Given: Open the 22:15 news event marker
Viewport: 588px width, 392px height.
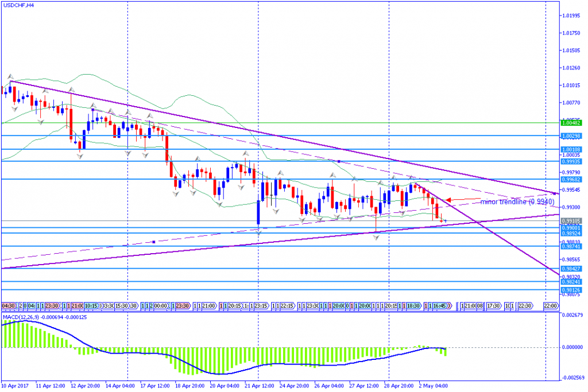Looking at the screenshot, I should pyautogui.click(x=287, y=306).
